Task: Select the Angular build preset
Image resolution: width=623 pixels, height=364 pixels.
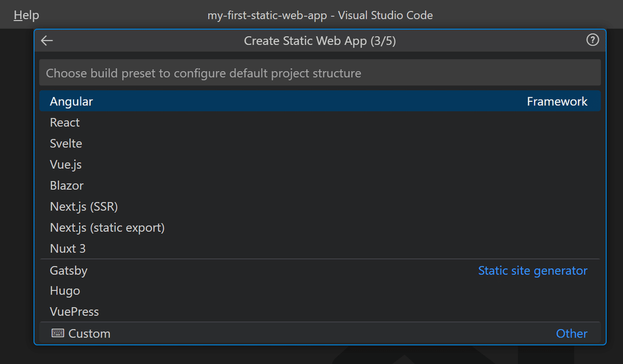Action: click(x=72, y=102)
